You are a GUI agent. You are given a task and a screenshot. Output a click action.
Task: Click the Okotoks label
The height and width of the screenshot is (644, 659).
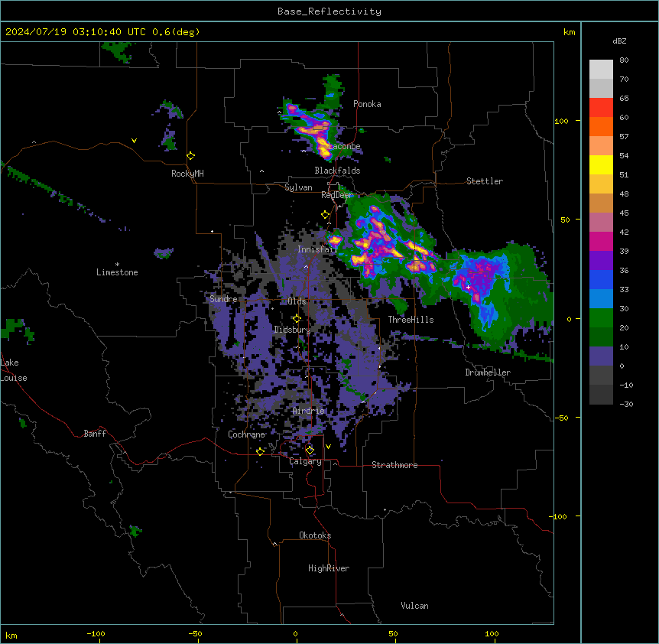tap(315, 535)
